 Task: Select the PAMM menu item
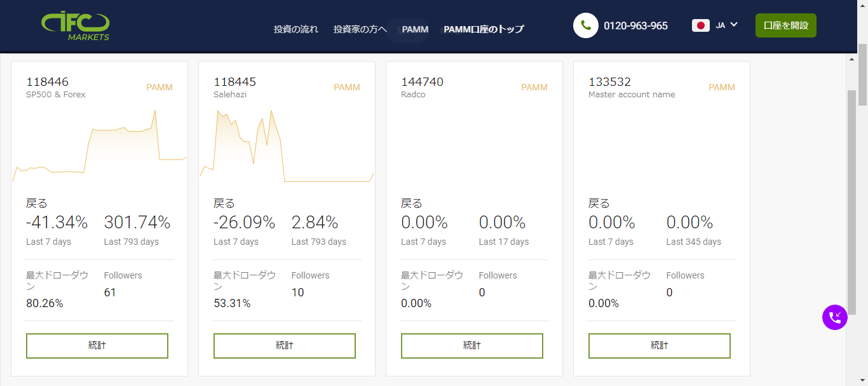pos(415,29)
